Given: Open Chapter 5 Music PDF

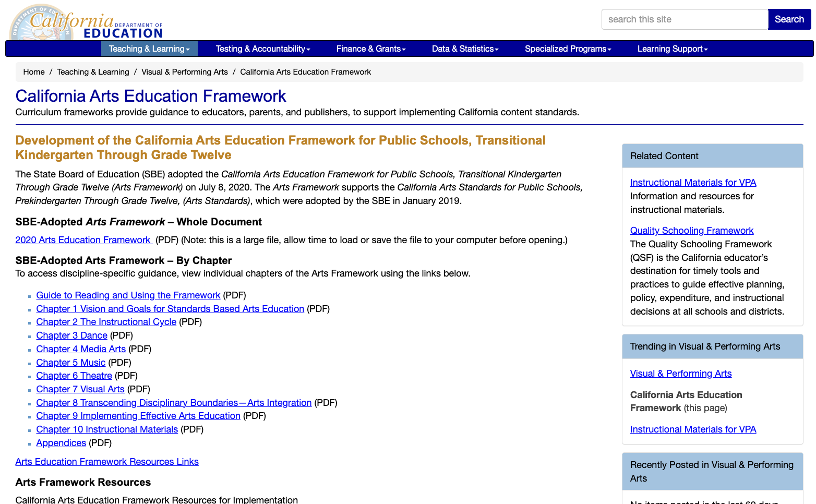Looking at the screenshot, I should 71,363.
